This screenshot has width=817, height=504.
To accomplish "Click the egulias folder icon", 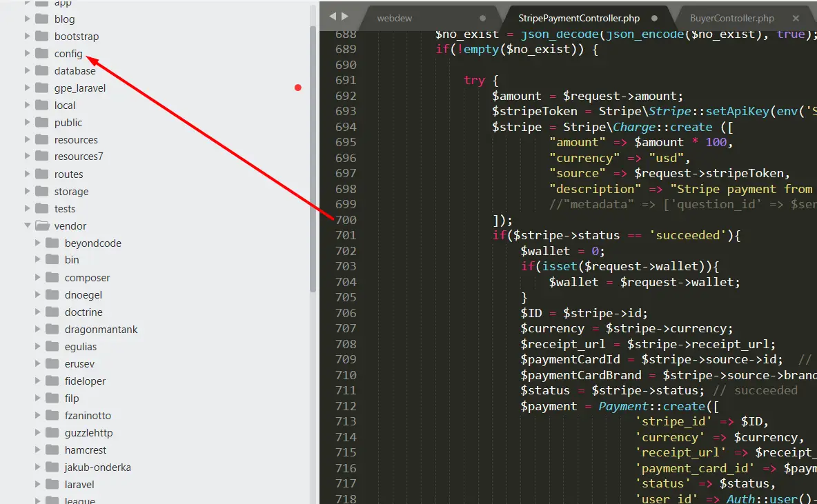I will [x=52, y=345].
